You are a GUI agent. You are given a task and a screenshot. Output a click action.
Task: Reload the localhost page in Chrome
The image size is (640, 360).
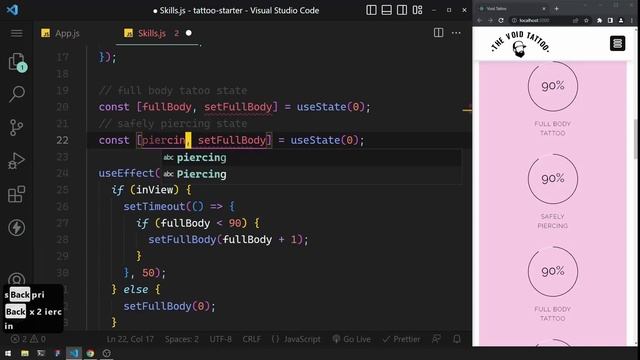tap(501, 20)
